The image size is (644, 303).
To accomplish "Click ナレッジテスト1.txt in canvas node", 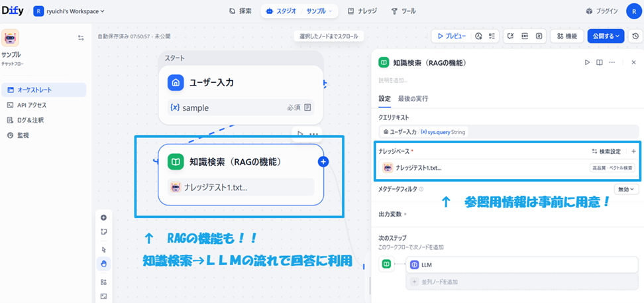I will (x=241, y=187).
